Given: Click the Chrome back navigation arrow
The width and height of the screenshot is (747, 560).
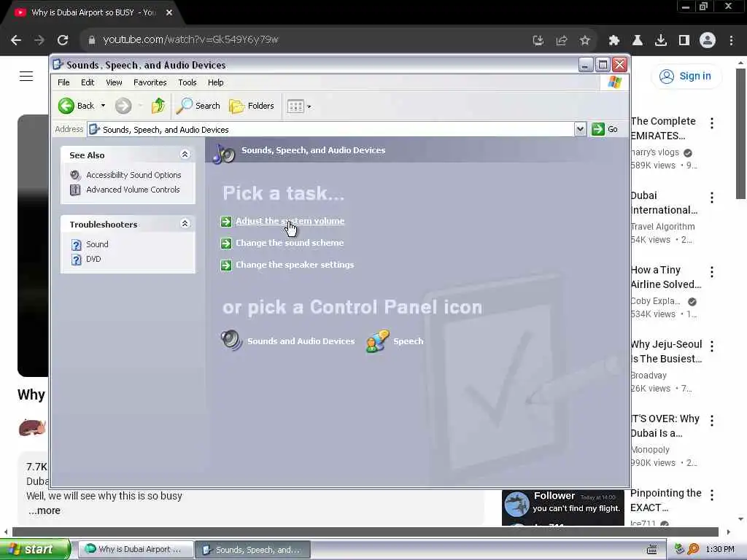Looking at the screenshot, I should click(16, 40).
